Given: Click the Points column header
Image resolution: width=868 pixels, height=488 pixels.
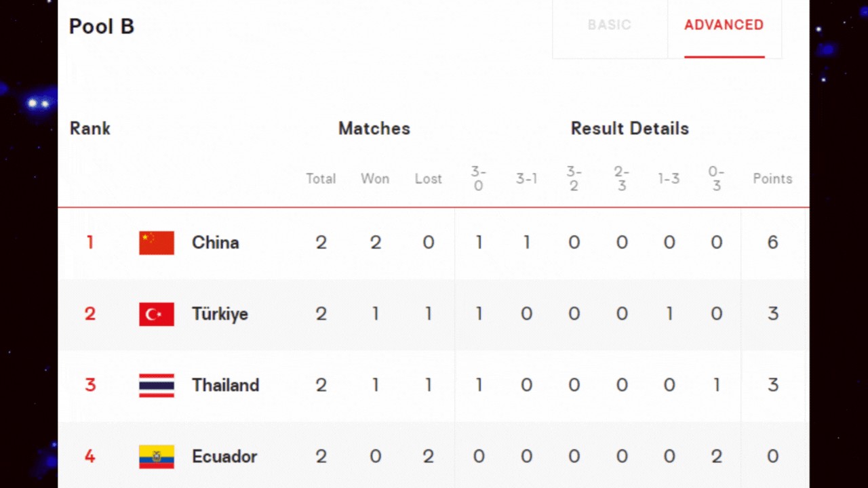Looking at the screenshot, I should point(772,179).
